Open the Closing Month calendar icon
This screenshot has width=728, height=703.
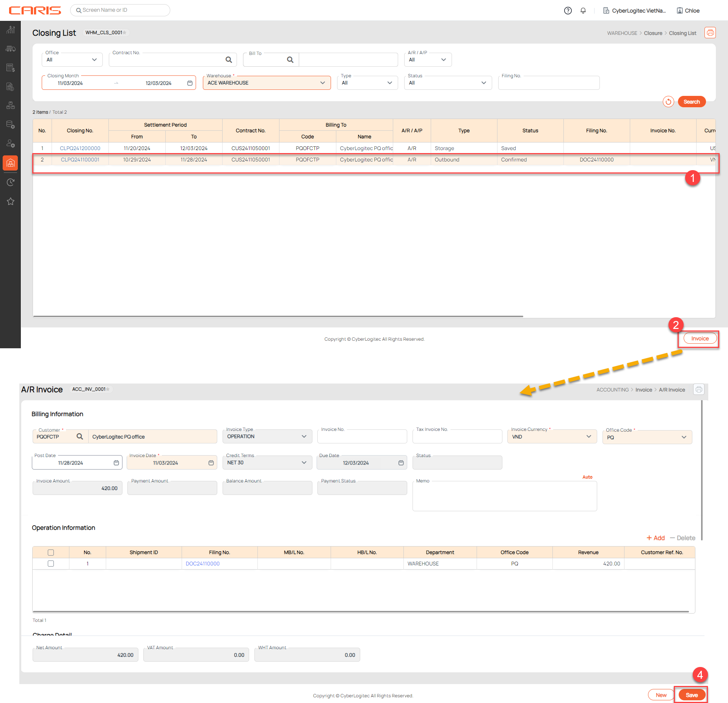pyautogui.click(x=190, y=83)
